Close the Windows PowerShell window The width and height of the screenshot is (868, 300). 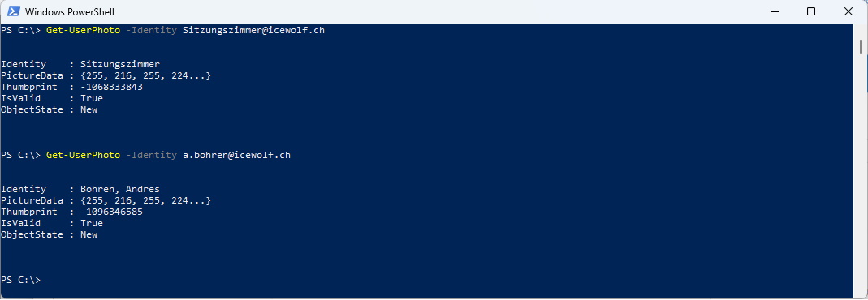848,11
